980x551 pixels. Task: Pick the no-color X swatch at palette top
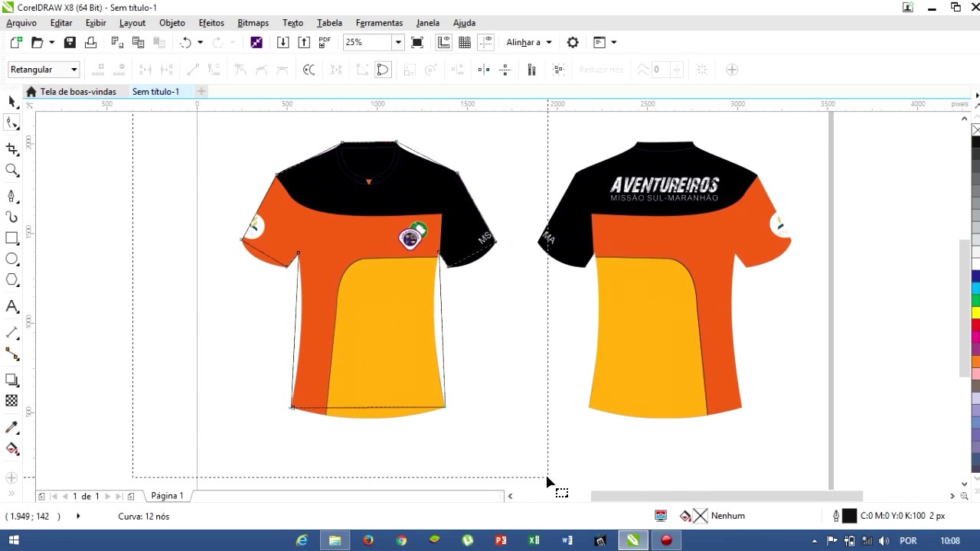975,130
